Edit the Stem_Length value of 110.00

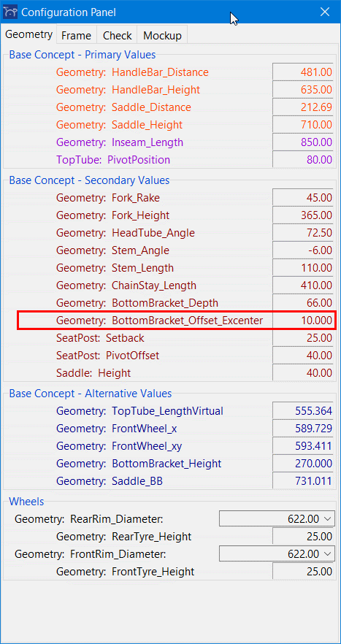point(303,268)
